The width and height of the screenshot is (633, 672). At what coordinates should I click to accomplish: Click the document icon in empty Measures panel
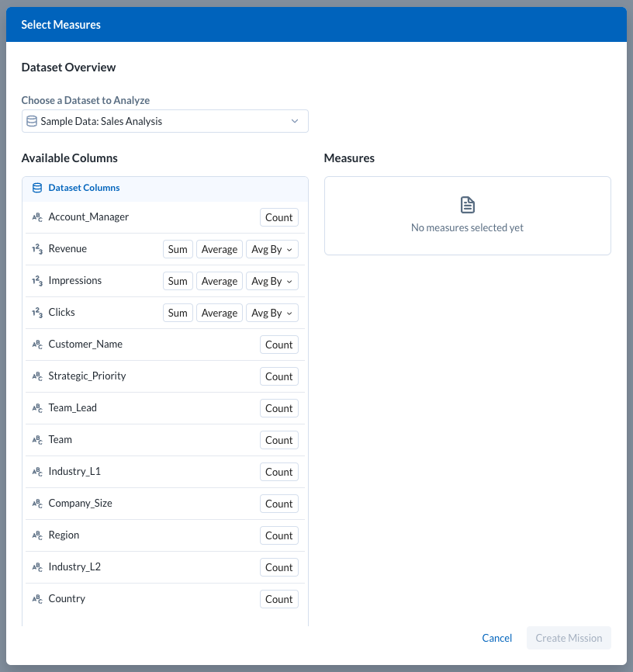point(467,205)
